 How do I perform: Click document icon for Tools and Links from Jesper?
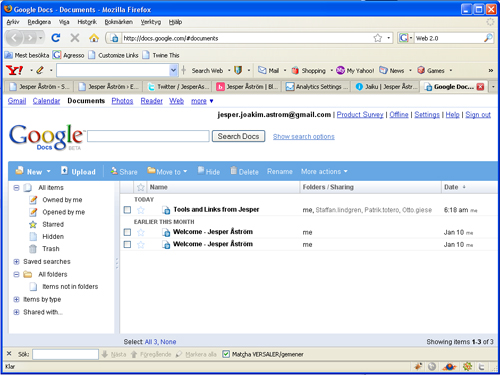166,210
